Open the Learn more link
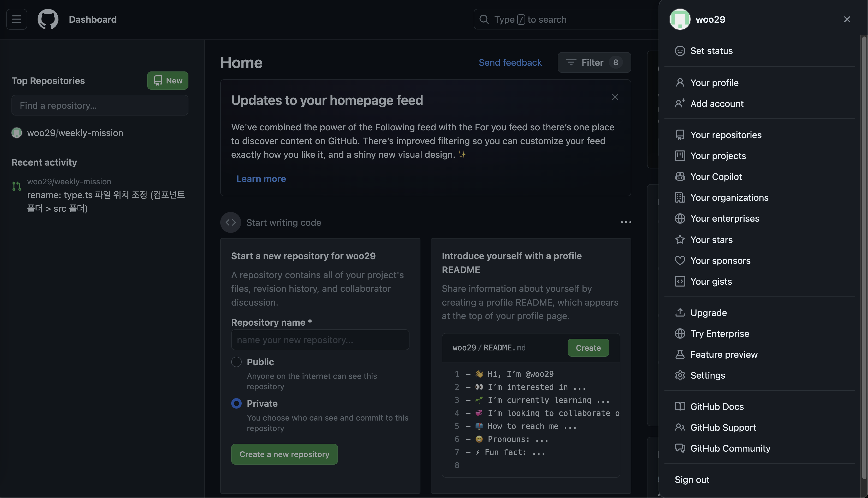 pos(261,179)
